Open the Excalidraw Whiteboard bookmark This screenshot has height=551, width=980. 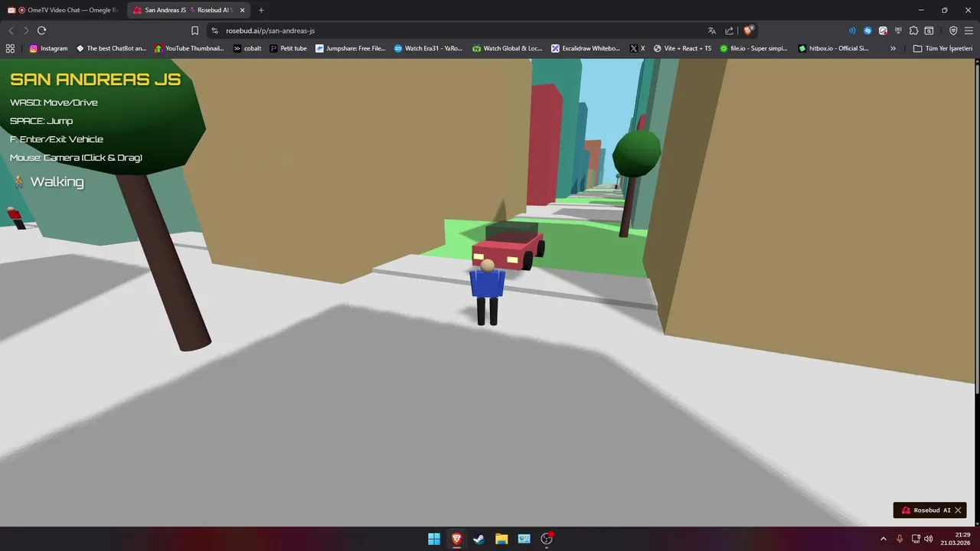click(x=586, y=48)
